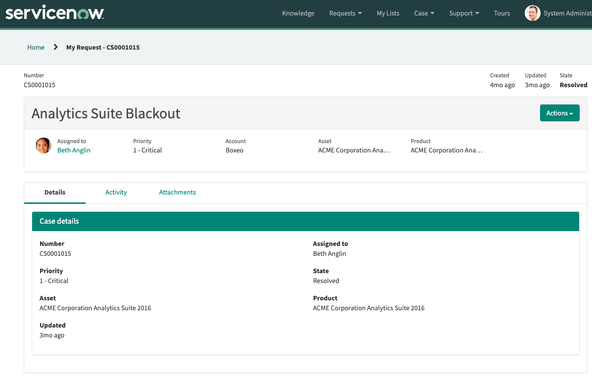592x389 pixels.
Task: Click Asset value ACME Corporation Analytics Suite 2016
Action: click(95, 308)
